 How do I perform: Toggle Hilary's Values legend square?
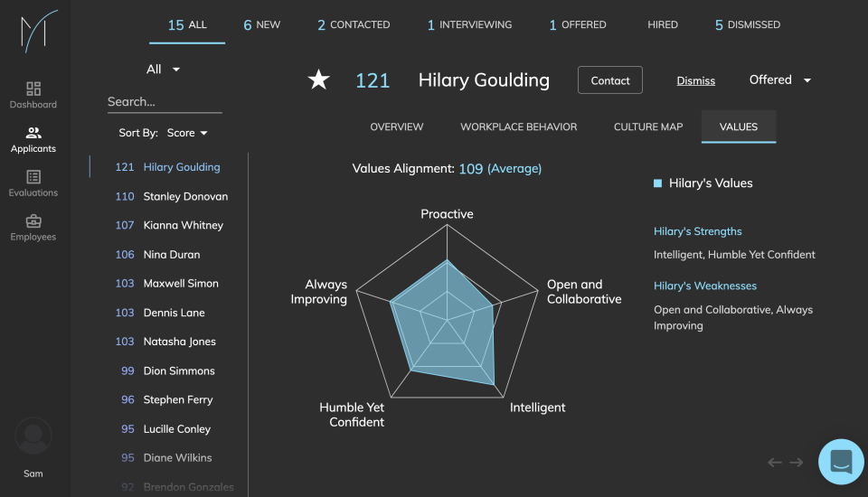click(657, 183)
